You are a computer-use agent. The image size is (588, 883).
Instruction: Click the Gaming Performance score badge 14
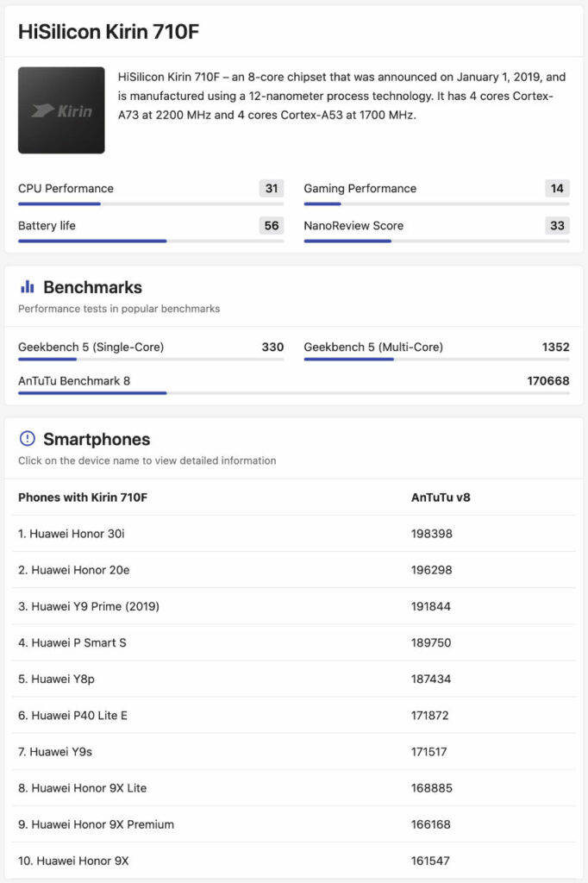pyautogui.click(x=557, y=188)
